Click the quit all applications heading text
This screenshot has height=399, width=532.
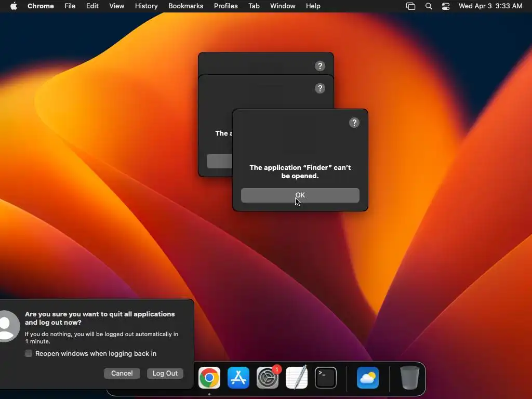tap(100, 318)
